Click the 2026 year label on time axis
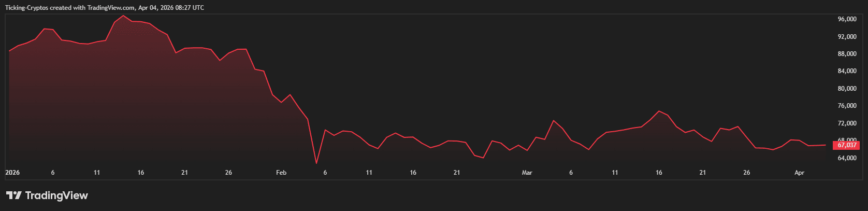Viewport: 868px width, 211px height. (12, 173)
